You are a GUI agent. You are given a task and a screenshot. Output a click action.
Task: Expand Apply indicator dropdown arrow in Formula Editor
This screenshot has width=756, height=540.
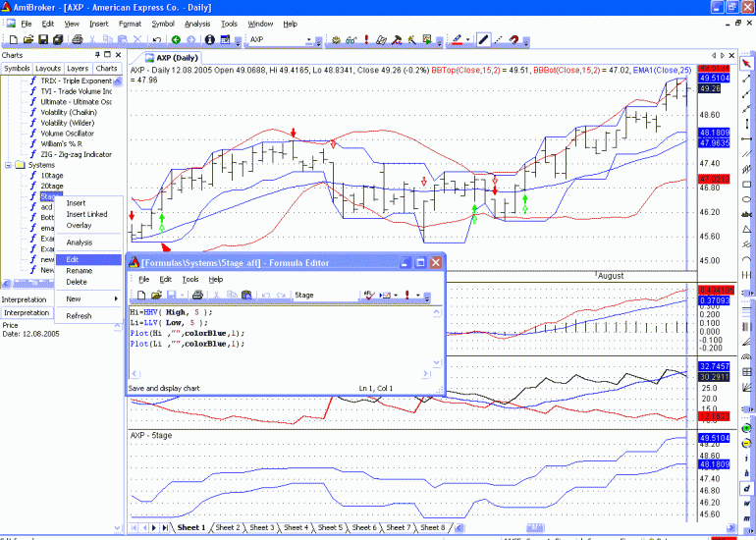click(396, 295)
